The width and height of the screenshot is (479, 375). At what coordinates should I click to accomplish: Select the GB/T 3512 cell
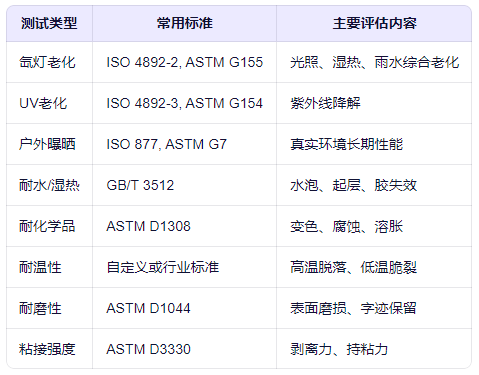(184, 185)
